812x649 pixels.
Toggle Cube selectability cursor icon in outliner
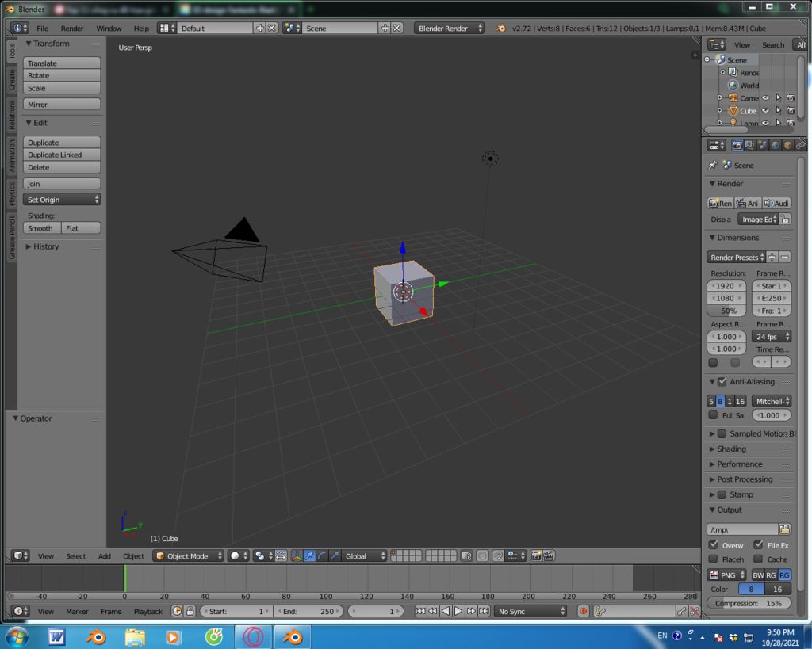coord(779,110)
